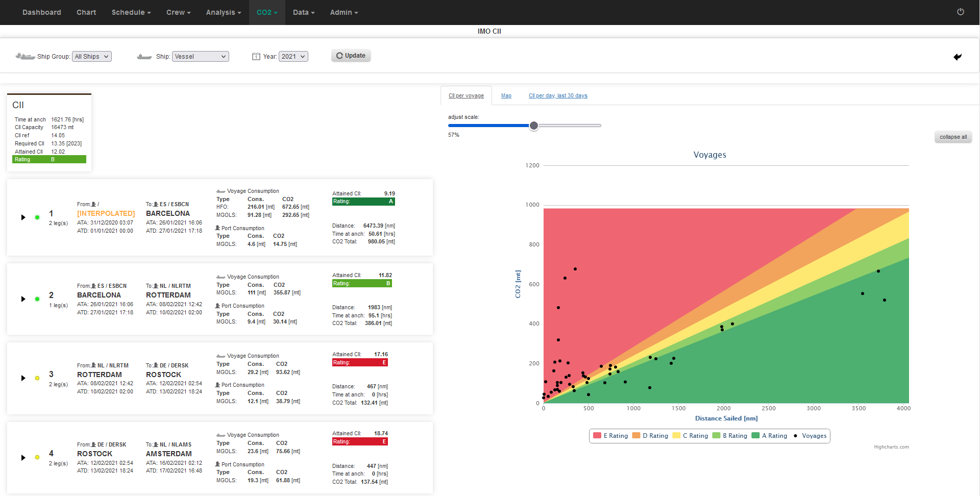
Task: Click the power/logout icon in top right
Action: coord(960,11)
